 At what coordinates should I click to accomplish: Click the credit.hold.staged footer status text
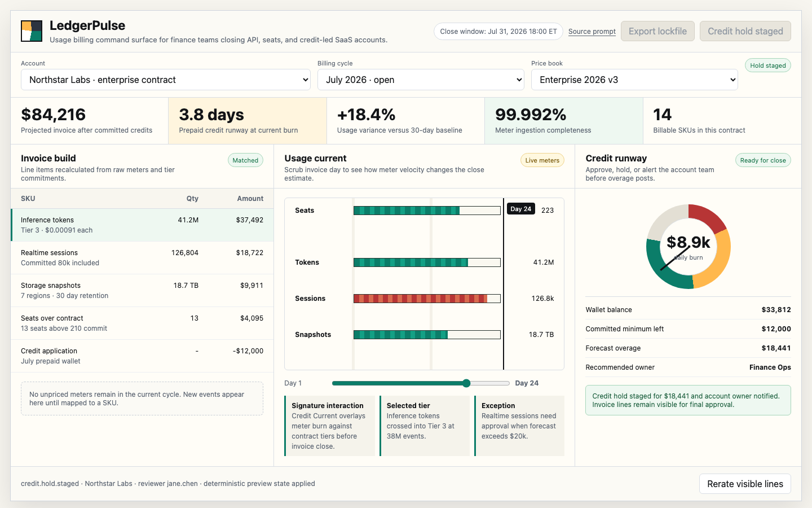coord(168,484)
